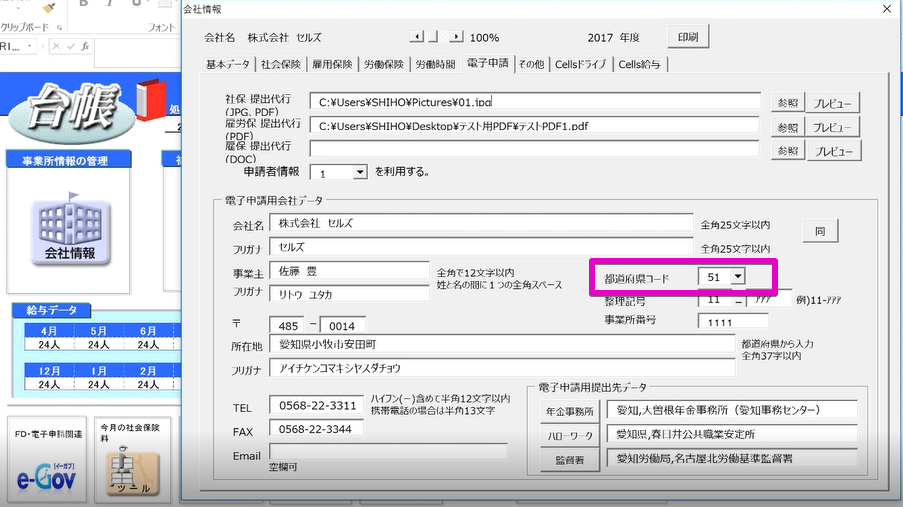903x507 pixels.
Task: Click the red 台帳 binder icon
Action: point(149,100)
